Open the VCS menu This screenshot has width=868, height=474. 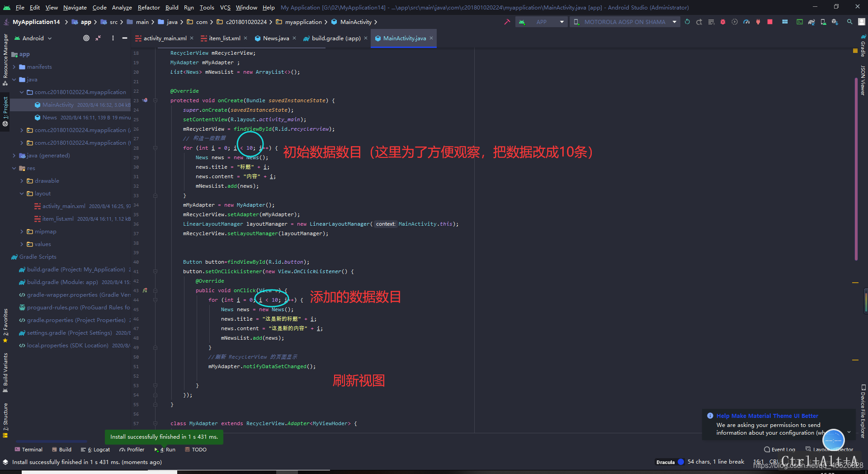coord(225,7)
